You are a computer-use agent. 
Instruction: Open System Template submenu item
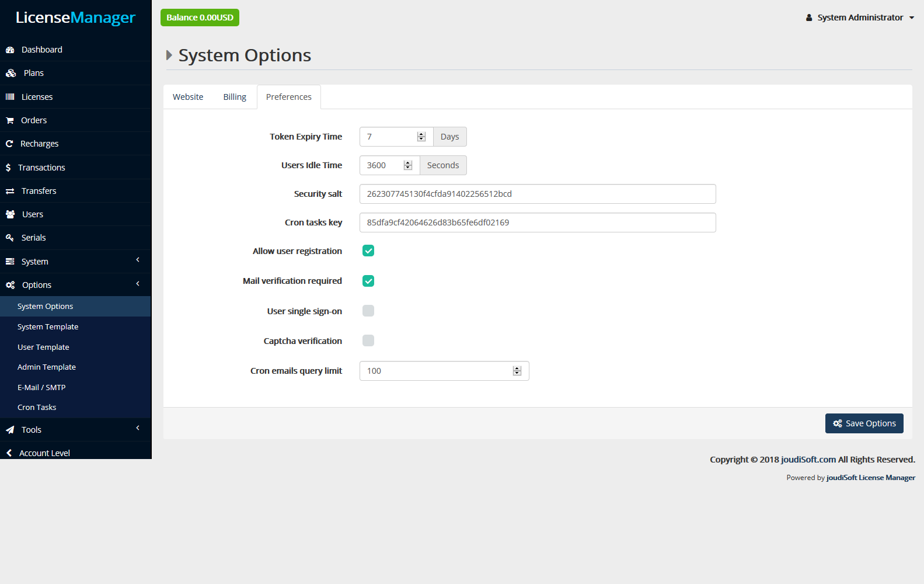click(x=75, y=327)
